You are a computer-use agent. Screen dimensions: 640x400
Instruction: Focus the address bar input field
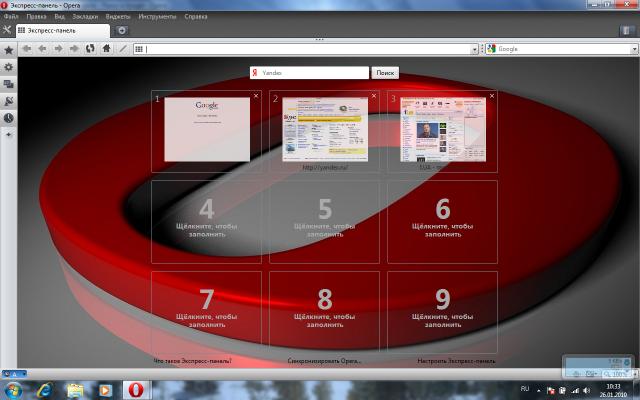pyautogui.click(x=307, y=49)
